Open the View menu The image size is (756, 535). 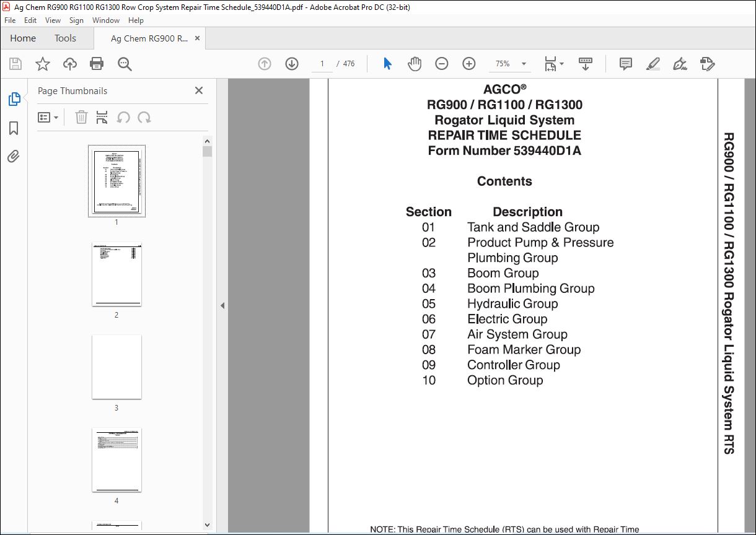click(x=53, y=20)
